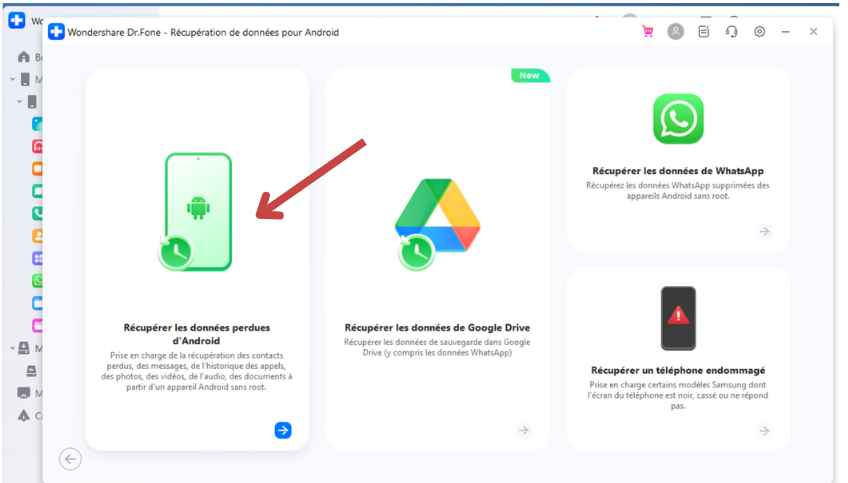Image resolution: width=848 pixels, height=483 pixels.
Task: Click the green phone calls icon in the sidebar
Action: (x=37, y=213)
